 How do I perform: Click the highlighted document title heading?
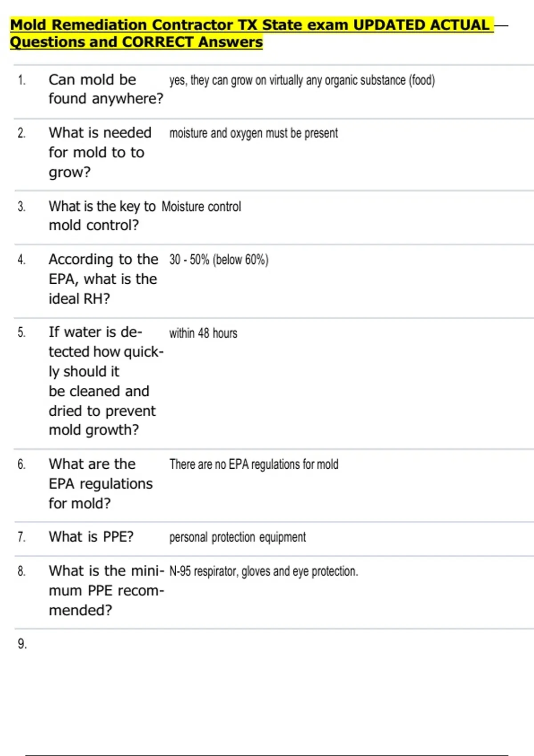pos(251,33)
